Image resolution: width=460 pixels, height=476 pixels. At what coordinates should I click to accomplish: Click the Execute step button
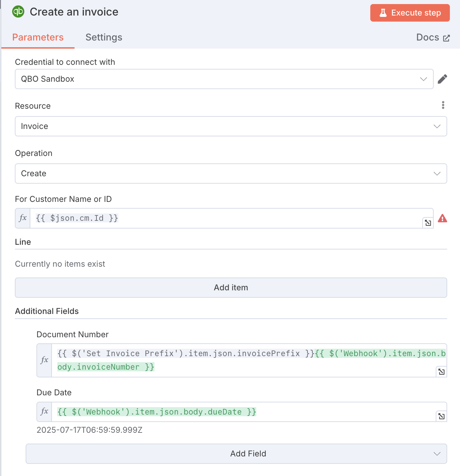tap(410, 12)
